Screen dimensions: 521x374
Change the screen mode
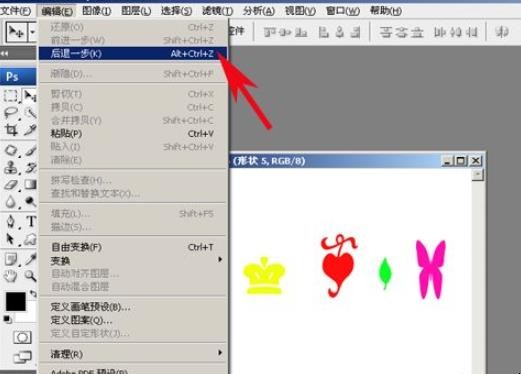22,357
